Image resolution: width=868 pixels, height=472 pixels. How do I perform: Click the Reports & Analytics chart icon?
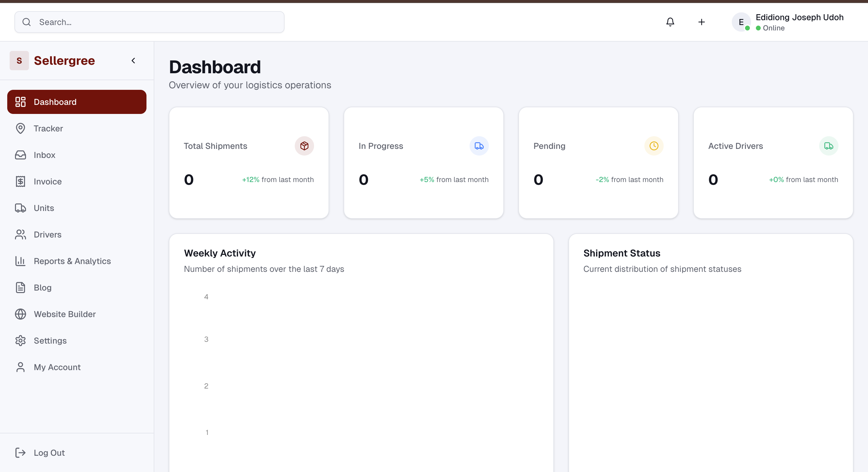tap(20, 261)
